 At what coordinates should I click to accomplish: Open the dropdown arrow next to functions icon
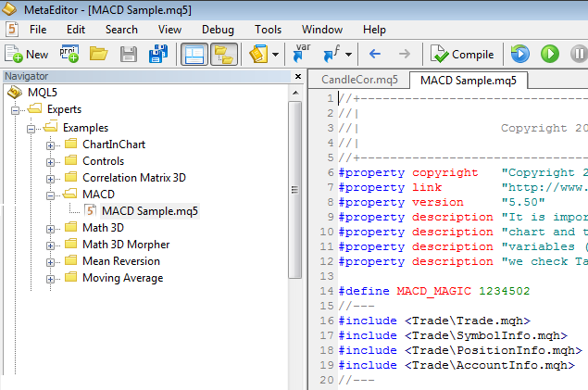349,55
